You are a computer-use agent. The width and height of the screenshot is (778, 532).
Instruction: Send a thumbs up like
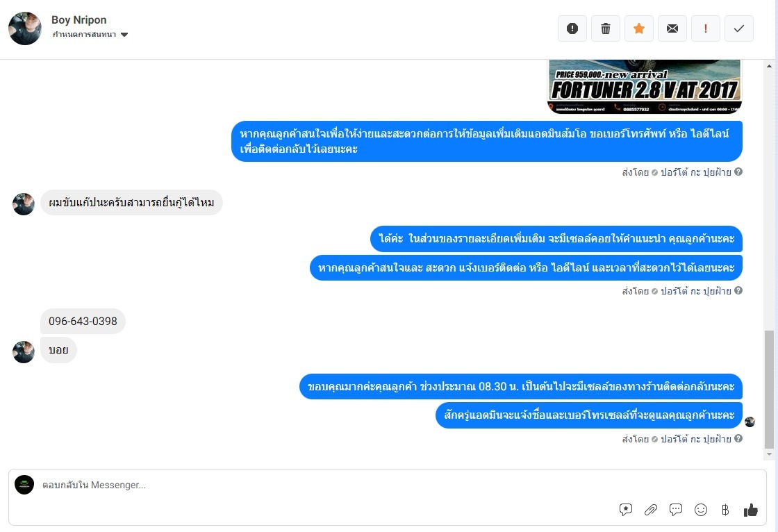pyautogui.click(x=751, y=510)
